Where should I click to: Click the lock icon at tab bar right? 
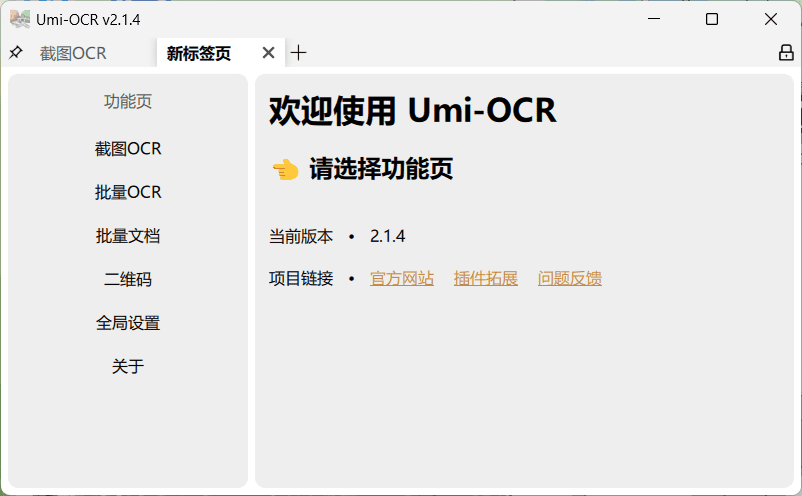click(786, 53)
